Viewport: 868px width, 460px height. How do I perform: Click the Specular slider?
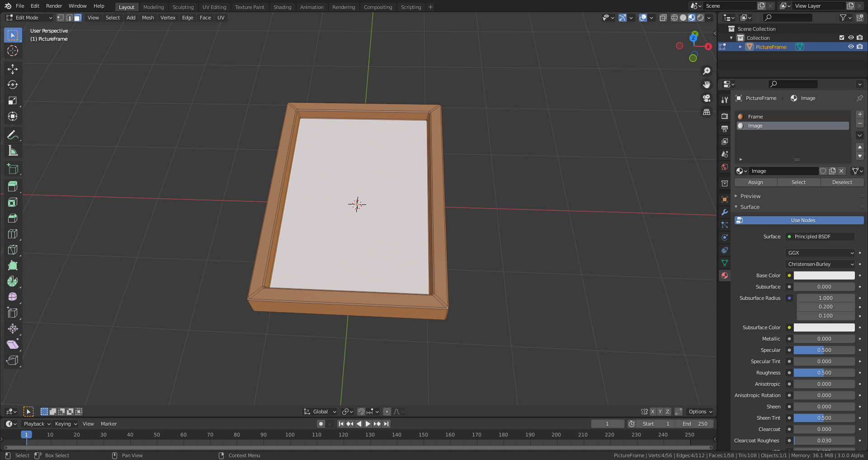824,350
